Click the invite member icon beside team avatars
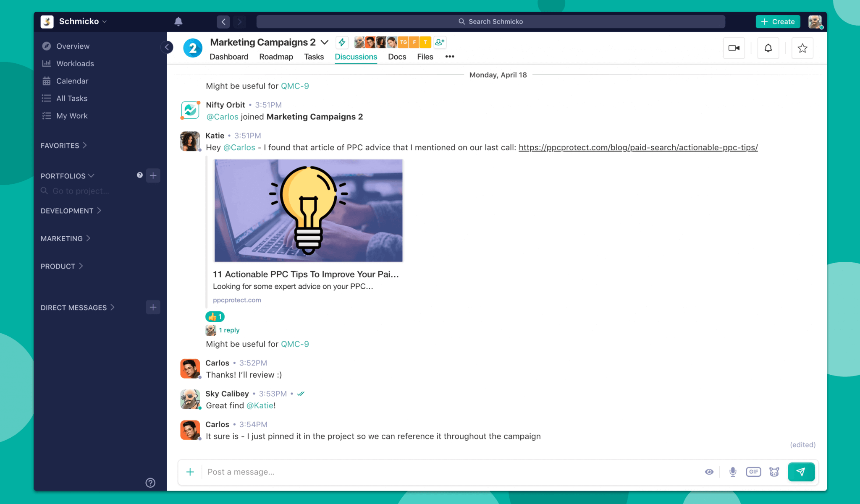 click(439, 42)
